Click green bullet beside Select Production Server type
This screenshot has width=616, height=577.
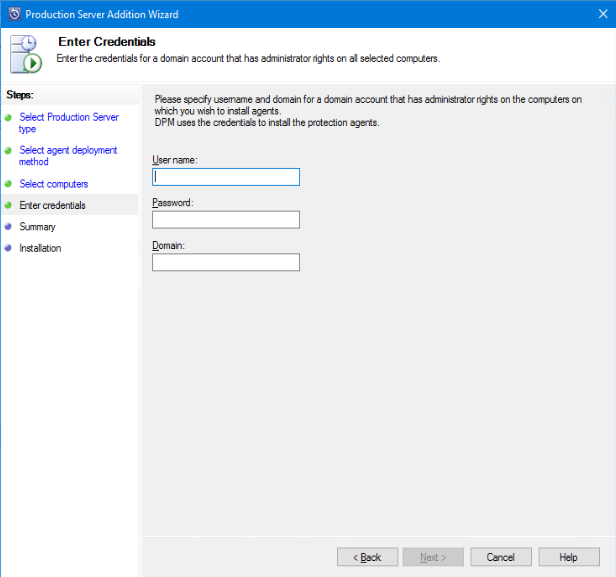coord(8,118)
